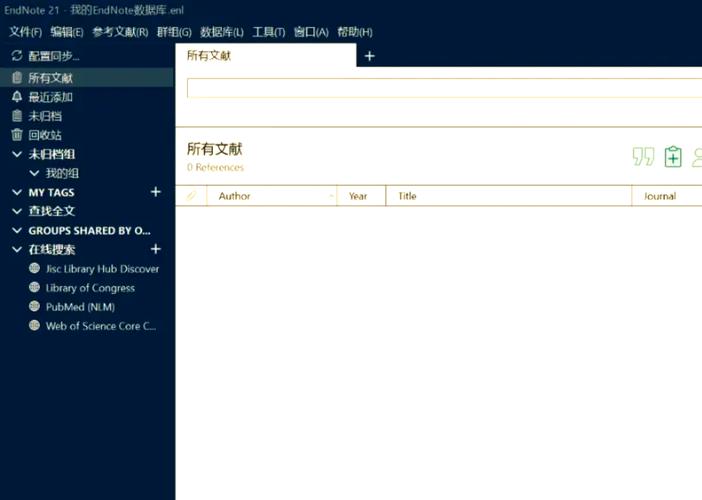702x500 pixels.
Task: Open the 文件(F) menu
Action: (26, 32)
